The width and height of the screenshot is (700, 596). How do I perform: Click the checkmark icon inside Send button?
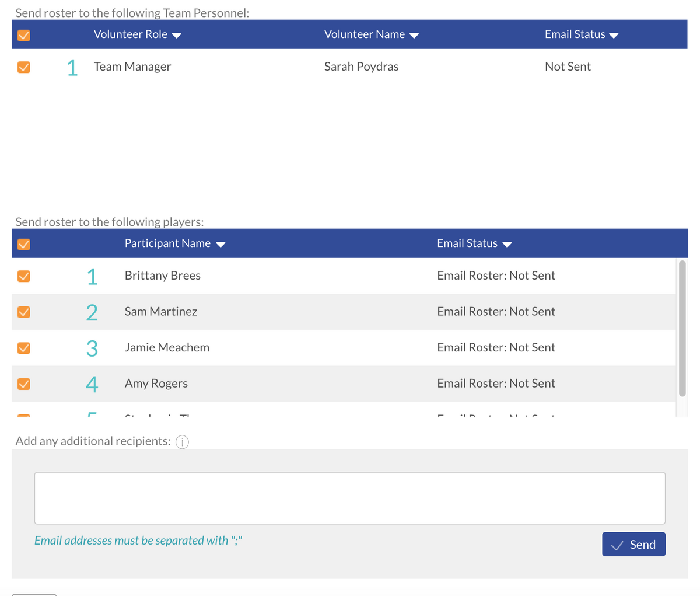618,544
